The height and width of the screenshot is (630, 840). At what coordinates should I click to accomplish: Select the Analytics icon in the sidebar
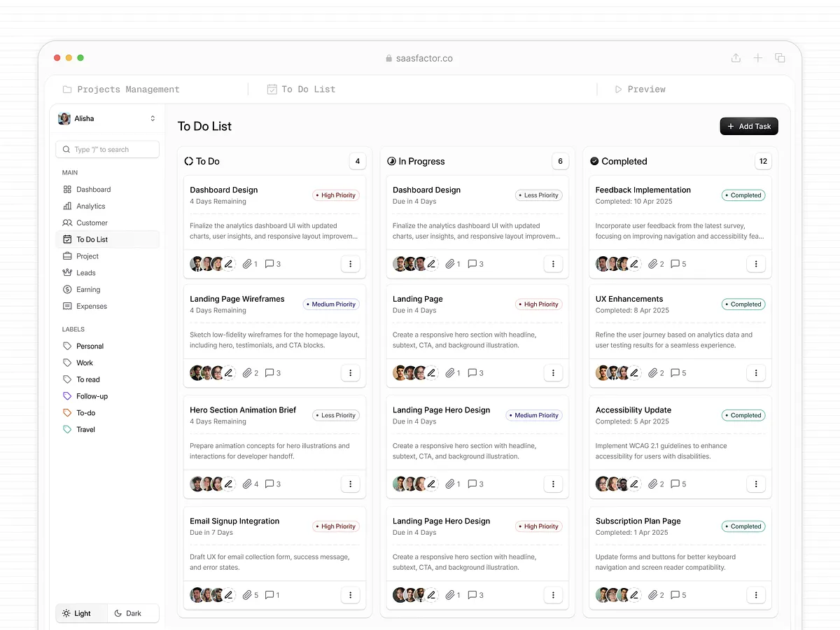click(x=66, y=206)
